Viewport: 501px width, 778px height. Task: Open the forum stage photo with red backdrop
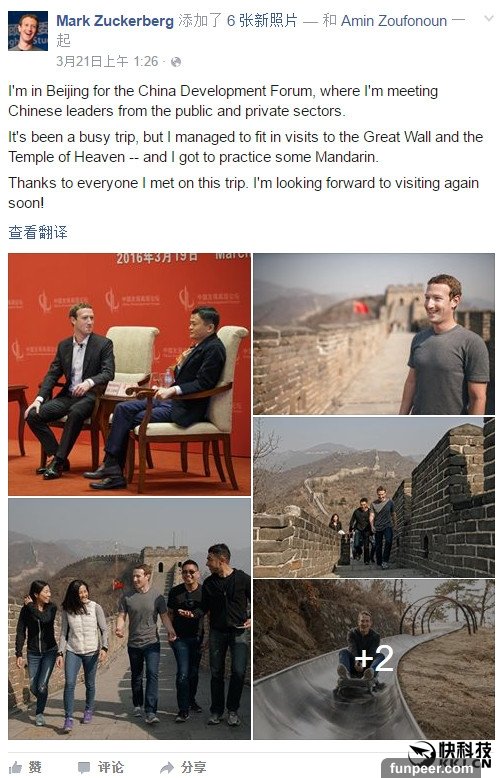(129, 374)
